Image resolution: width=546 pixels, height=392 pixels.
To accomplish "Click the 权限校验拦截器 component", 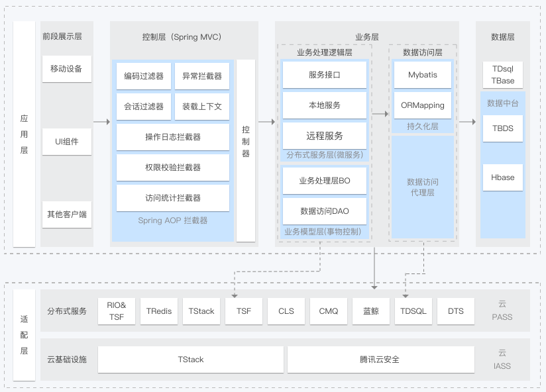I will [x=172, y=168].
